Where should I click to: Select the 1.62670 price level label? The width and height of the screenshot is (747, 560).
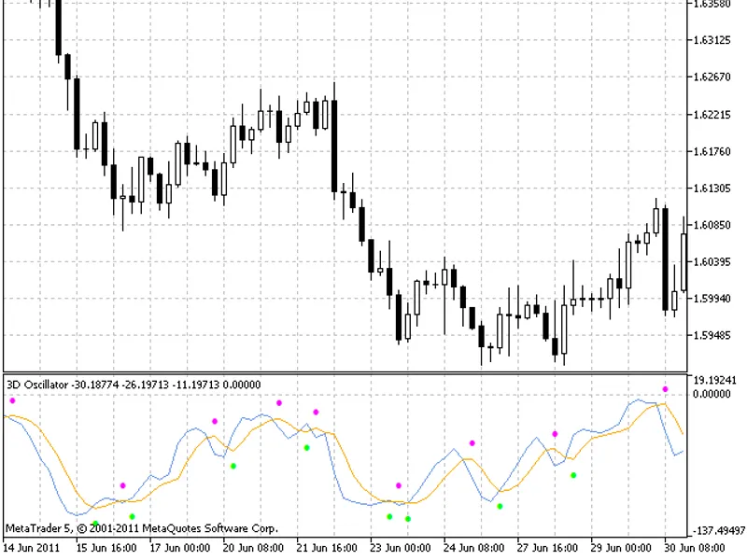(x=712, y=77)
